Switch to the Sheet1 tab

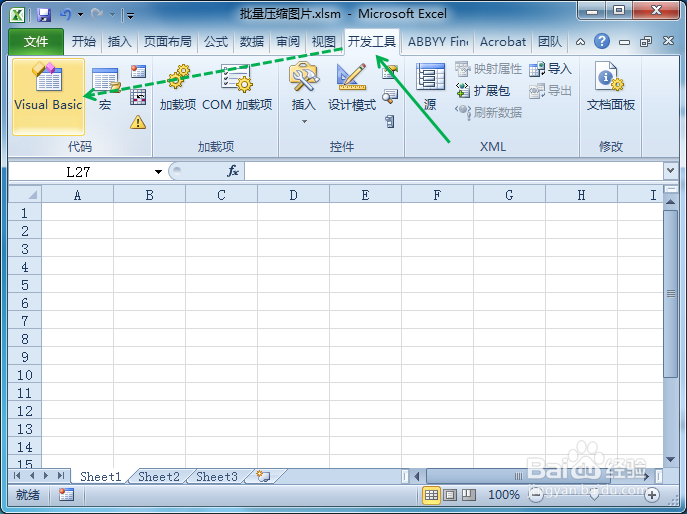click(x=100, y=477)
